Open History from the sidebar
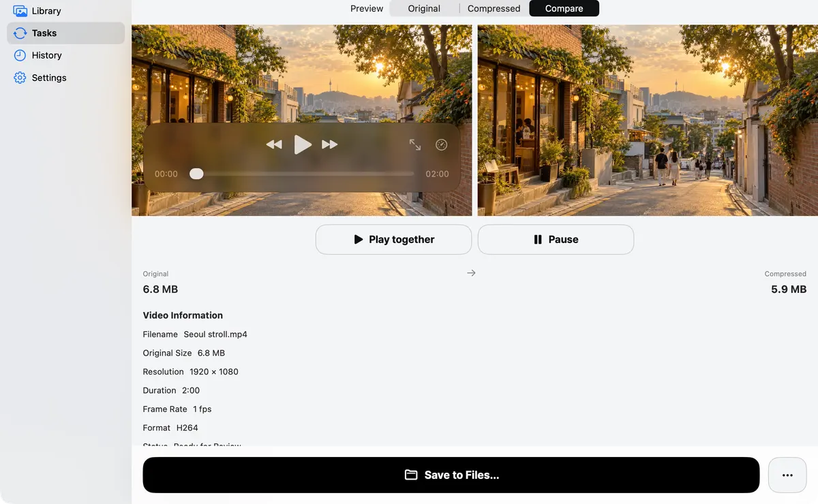The width and height of the screenshot is (818, 504). pyautogui.click(x=65, y=55)
